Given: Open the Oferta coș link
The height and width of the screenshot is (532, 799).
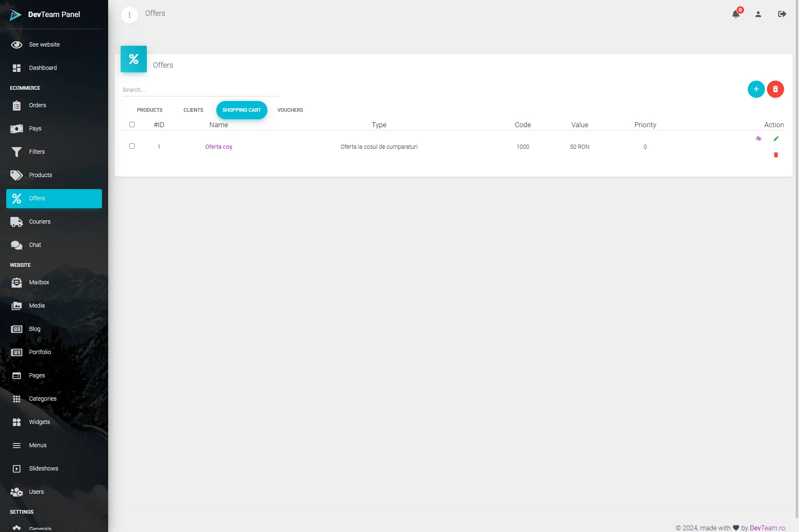Looking at the screenshot, I should tap(218, 147).
